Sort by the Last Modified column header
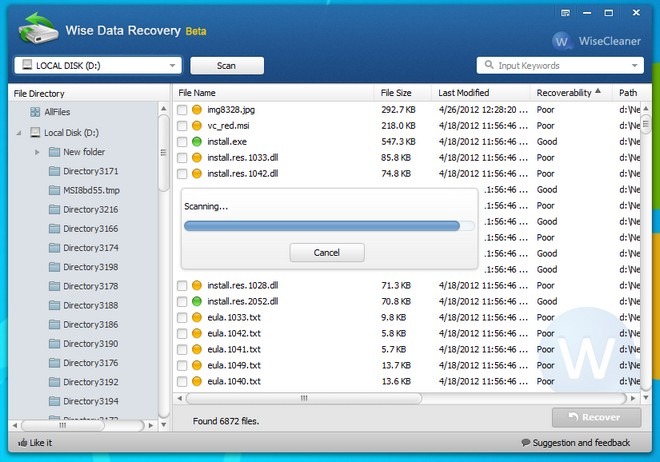Image resolution: width=660 pixels, height=462 pixels. tap(480, 93)
